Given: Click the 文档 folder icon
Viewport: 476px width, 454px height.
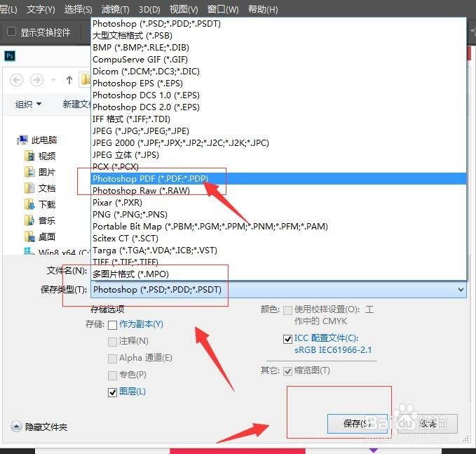Looking at the screenshot, I should [29, 188].
